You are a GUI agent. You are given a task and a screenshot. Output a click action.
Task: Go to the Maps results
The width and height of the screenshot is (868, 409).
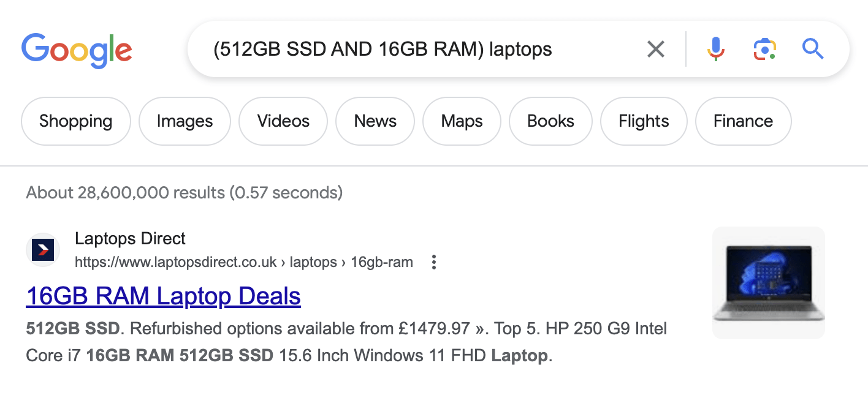(462, 121)
